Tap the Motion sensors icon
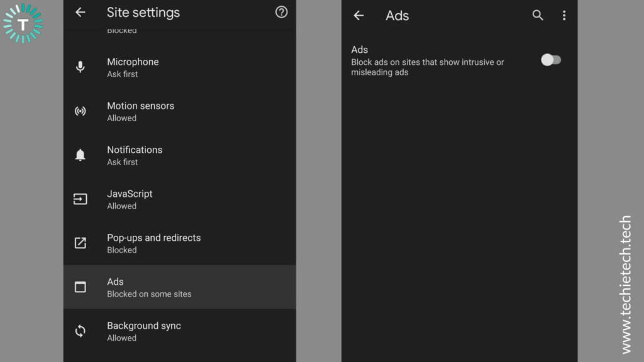 click(x=80, y=111)
